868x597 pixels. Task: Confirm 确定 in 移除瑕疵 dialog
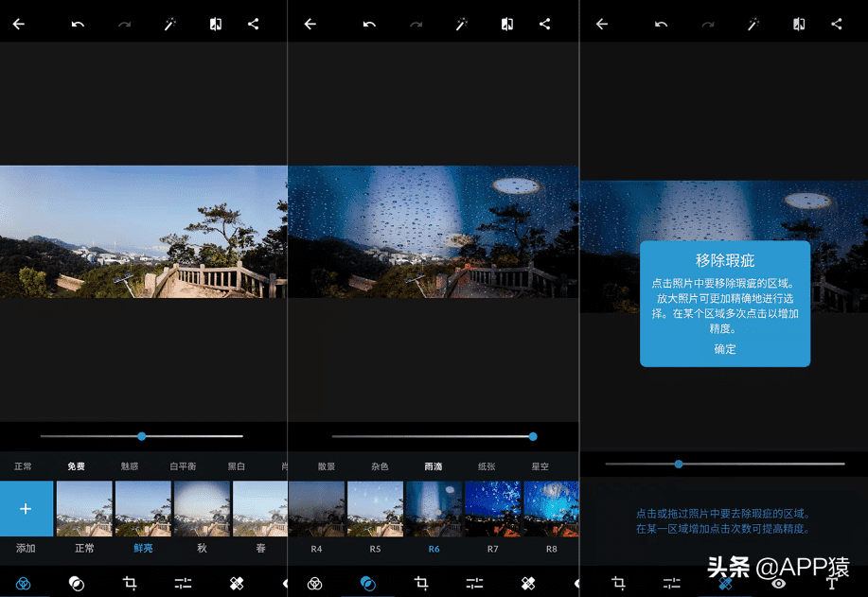coord(725,349)
